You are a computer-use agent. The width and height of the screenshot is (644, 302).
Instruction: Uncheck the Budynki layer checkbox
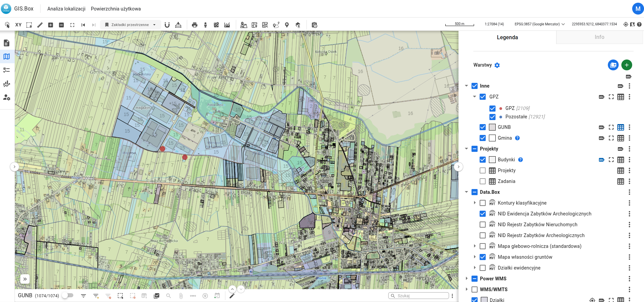(482, 160)
